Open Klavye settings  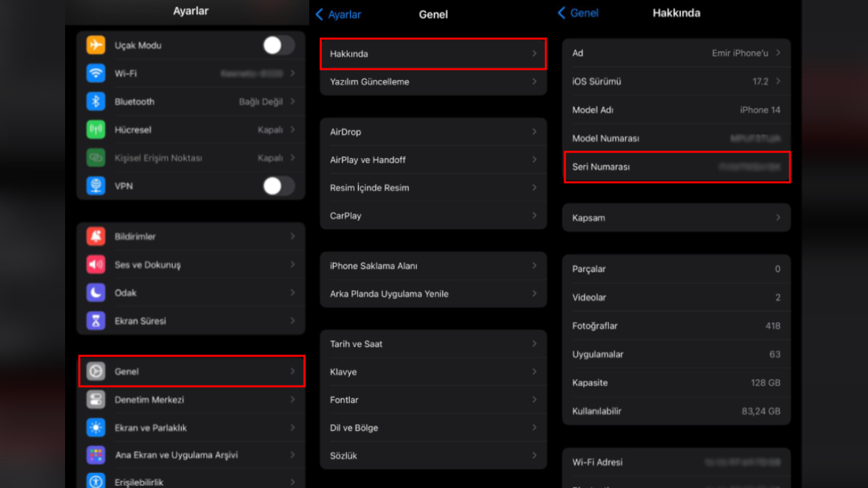433,372
